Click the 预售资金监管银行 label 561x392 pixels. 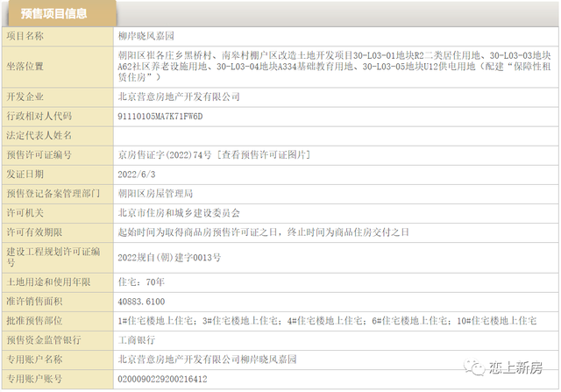point(44,339)
